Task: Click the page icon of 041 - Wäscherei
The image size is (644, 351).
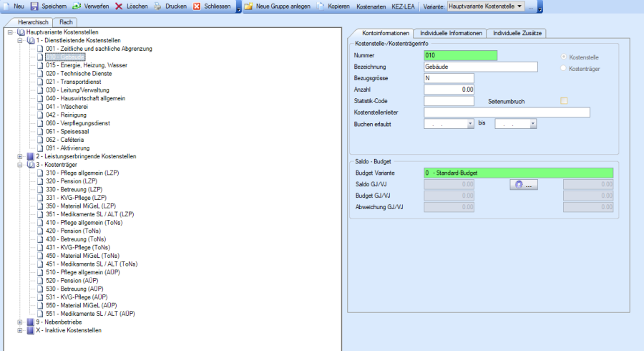Action: (40, 107)
